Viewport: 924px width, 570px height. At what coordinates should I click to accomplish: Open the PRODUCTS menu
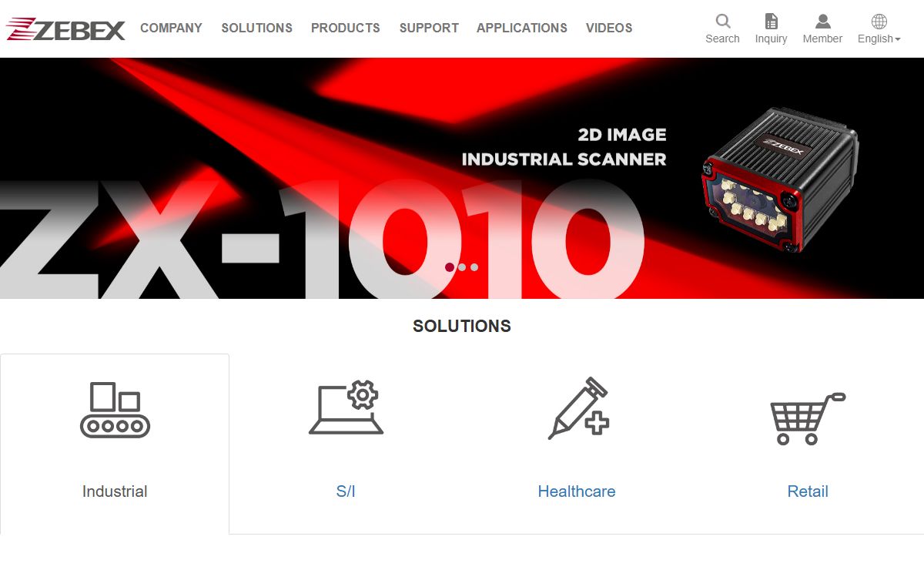coord(346,28)
